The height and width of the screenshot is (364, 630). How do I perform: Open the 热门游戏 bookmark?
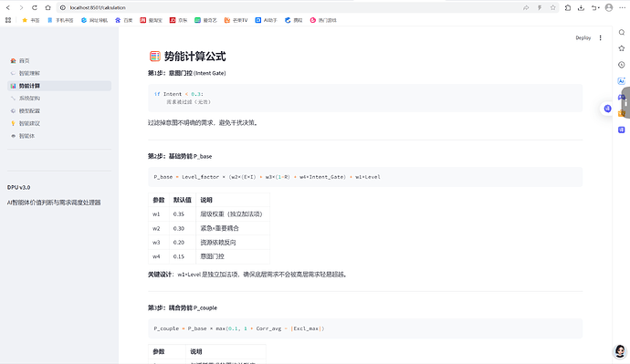323,20
